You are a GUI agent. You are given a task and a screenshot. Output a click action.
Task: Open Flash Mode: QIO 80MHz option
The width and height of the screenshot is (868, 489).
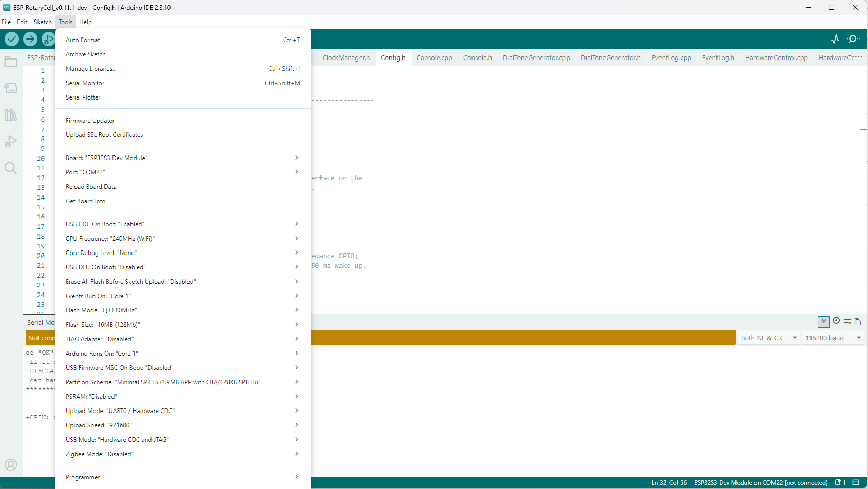click(183, 310)
